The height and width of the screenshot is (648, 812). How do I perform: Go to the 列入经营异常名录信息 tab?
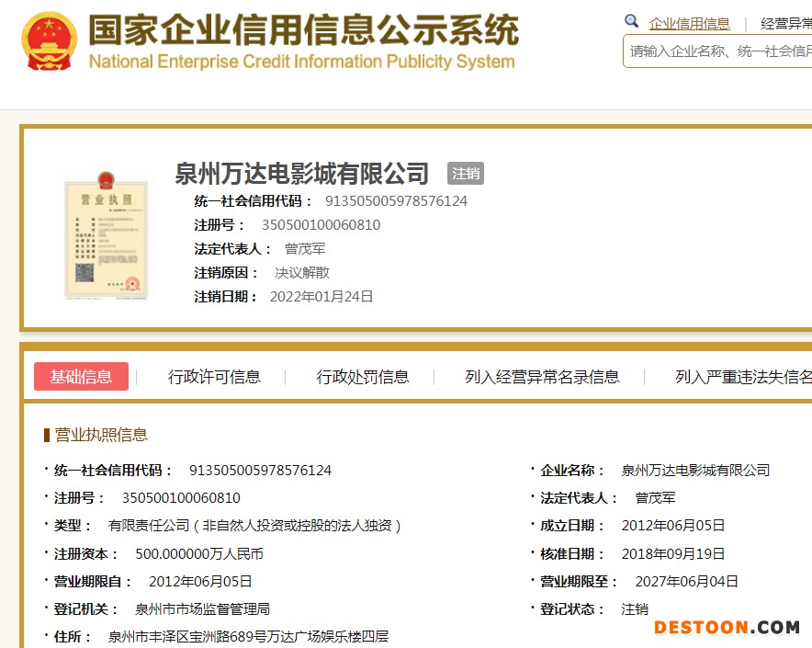pyautogui.click(x=542, y=377)
